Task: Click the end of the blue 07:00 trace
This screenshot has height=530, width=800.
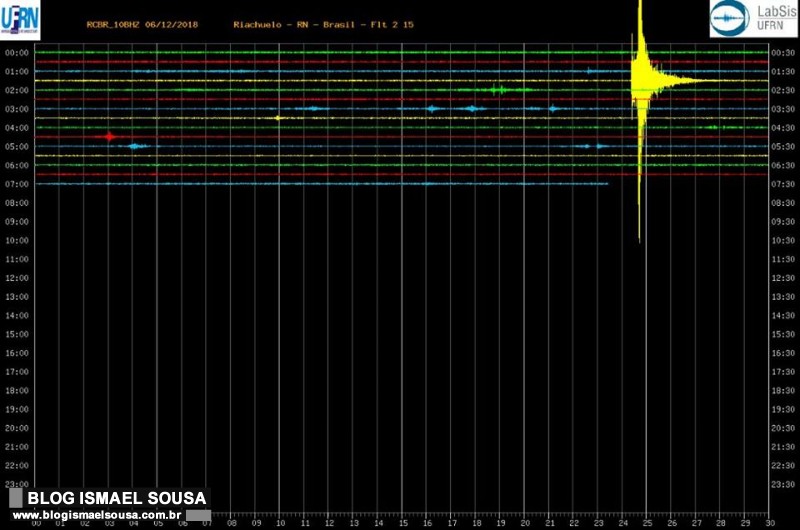Action: click(606, 184)
